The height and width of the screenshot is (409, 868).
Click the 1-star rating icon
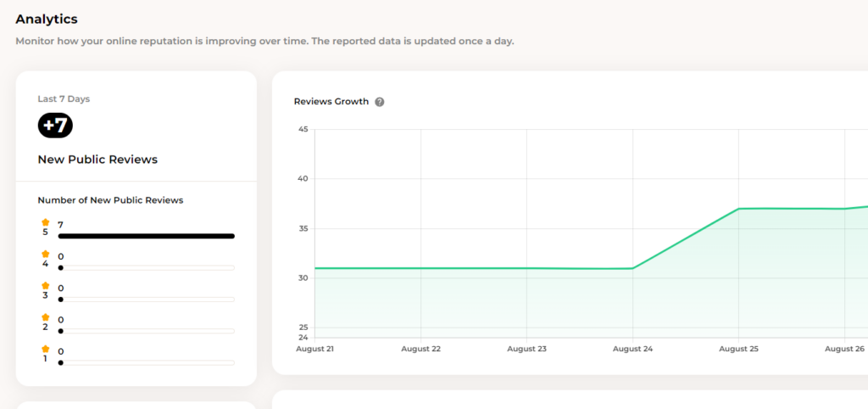coord(46,349)
